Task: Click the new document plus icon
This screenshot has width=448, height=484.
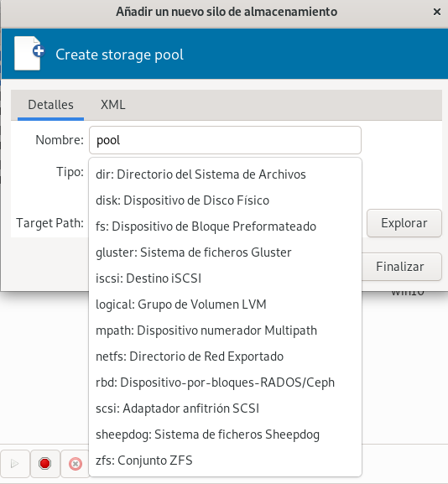Action: click(x=29, y=54)
